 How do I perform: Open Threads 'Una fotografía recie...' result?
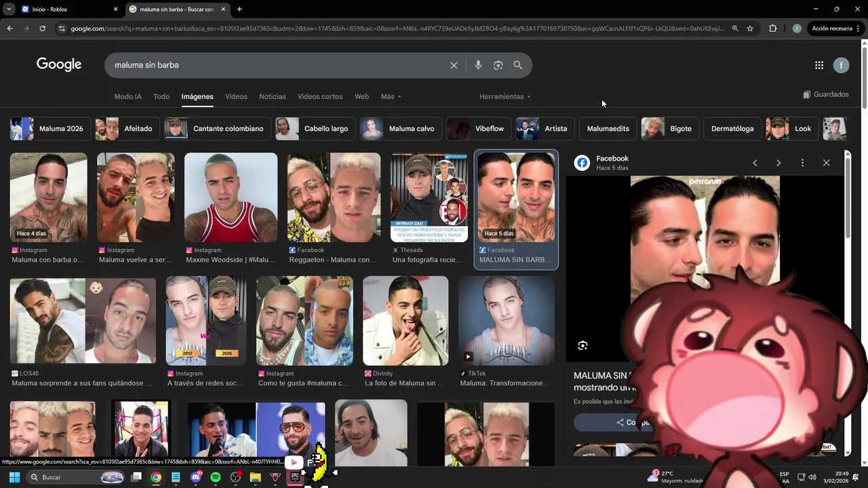click(x=429, y=208)
